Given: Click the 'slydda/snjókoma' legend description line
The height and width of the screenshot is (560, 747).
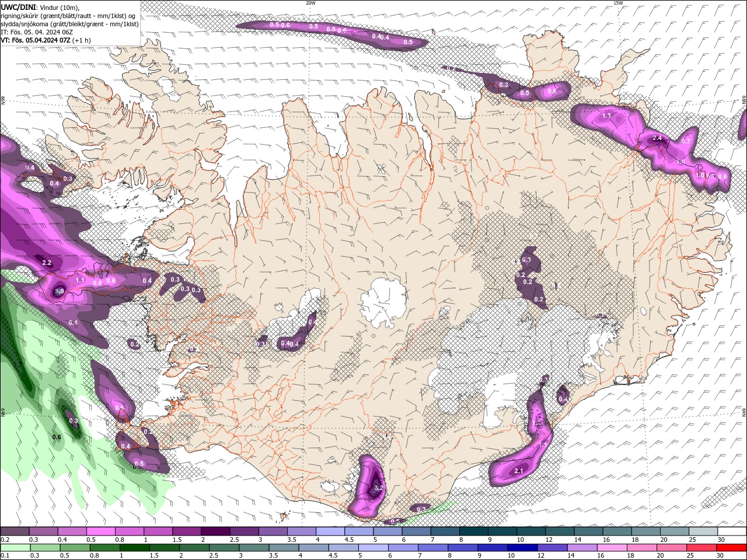Looking at the screenshot, I should [69, 24].
